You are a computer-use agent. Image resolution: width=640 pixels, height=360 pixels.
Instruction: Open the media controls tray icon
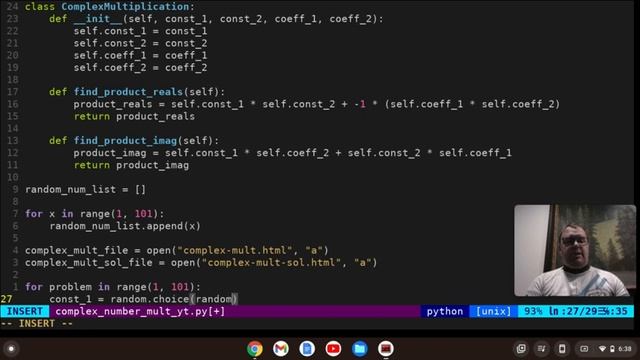542,349
